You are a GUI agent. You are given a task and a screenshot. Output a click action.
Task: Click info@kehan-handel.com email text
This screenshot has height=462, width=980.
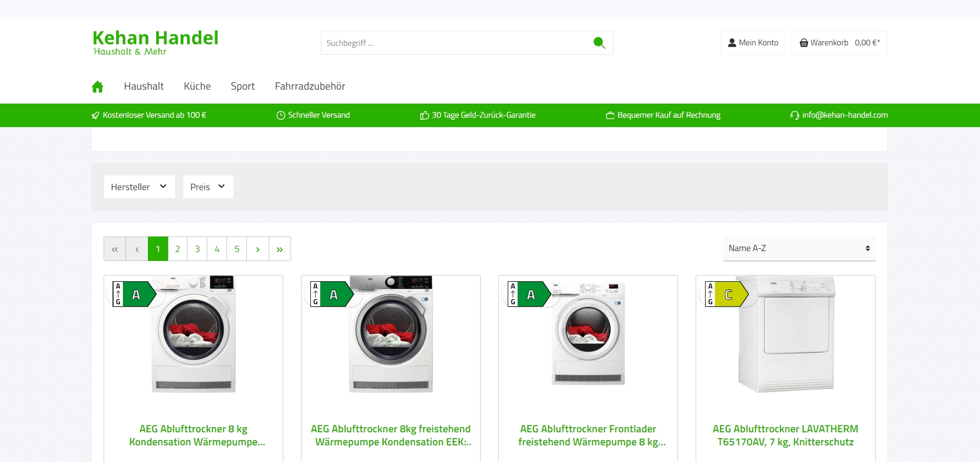pyautogui.click(x=845, y=115)
